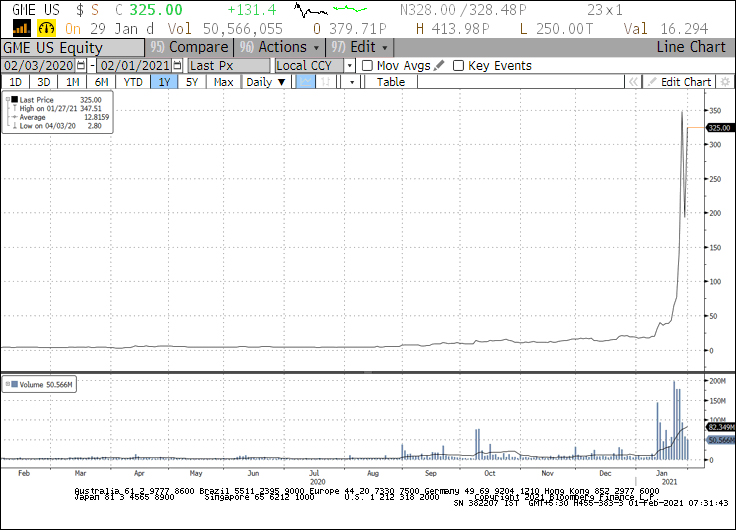Open the chart type dropdown arrow

point(352,82)
